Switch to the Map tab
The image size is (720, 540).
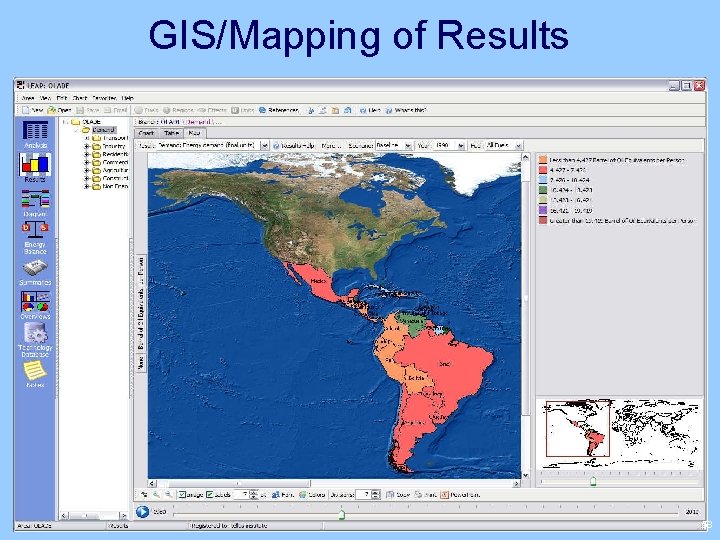195,133
